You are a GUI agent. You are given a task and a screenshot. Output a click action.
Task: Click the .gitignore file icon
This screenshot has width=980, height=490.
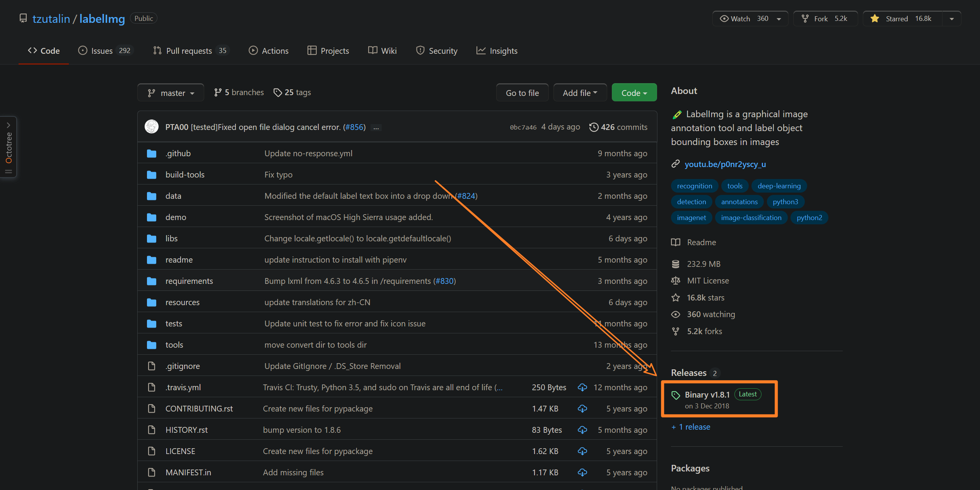point(152,366)
